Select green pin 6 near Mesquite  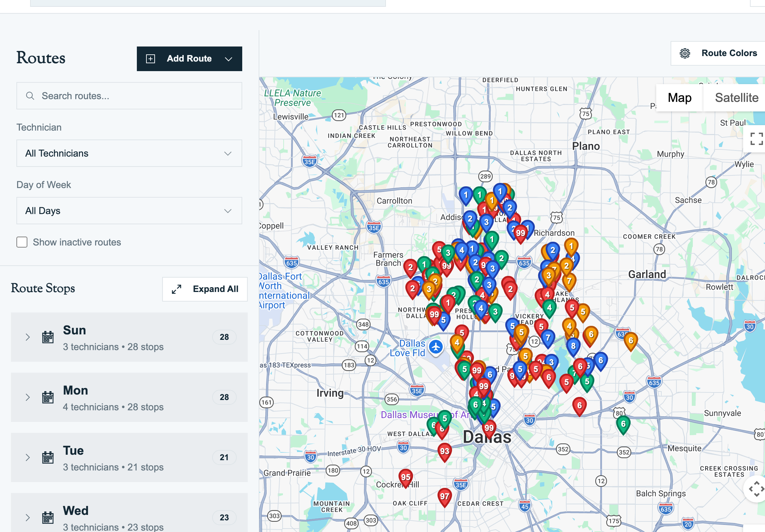pyautogui.click(x=623, y=425)
